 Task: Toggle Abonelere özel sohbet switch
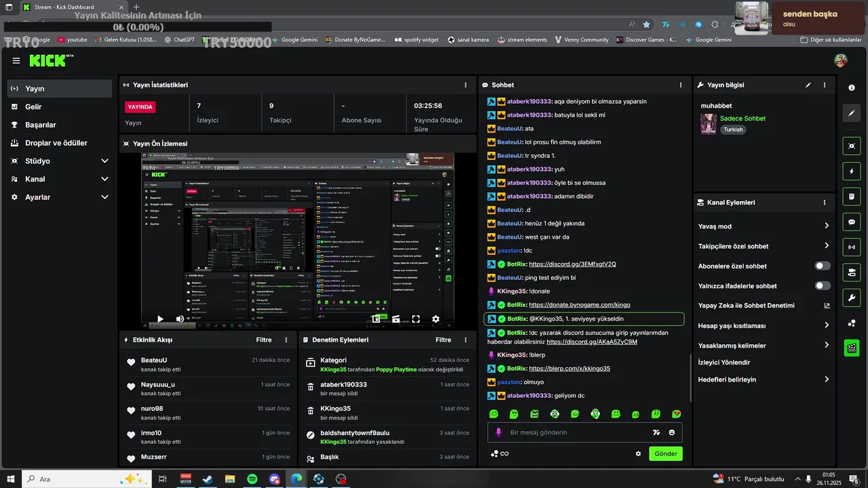[x=823, y=266]
